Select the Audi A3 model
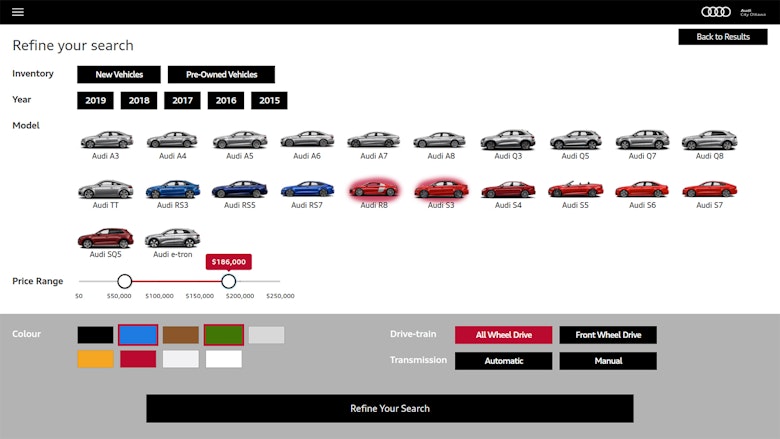The image size is (780, 439). [106, 140]
